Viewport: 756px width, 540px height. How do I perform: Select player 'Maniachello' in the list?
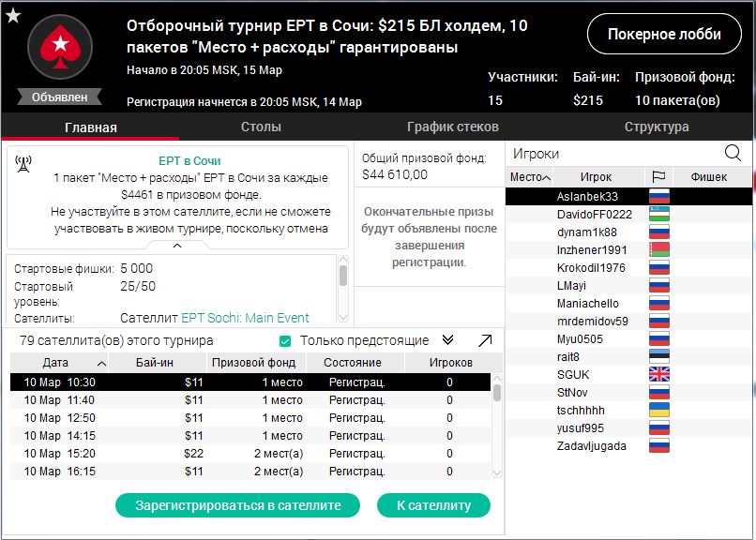pos(628,303)
